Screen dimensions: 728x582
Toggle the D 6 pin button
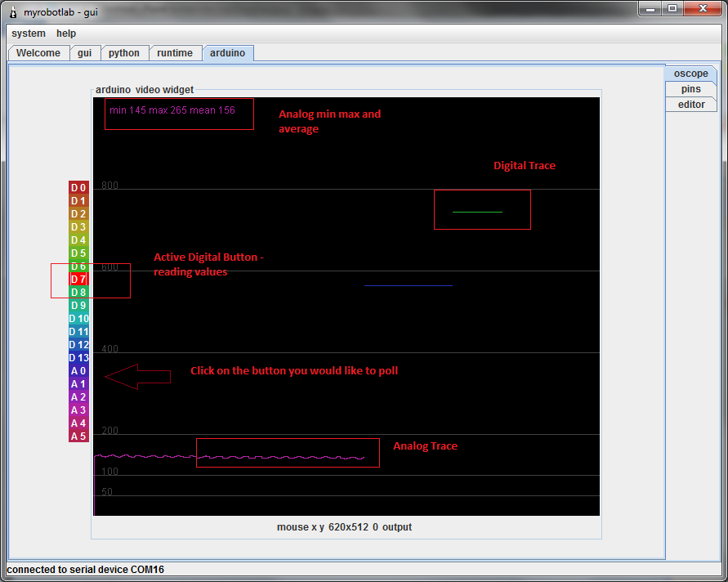[79, 266]
